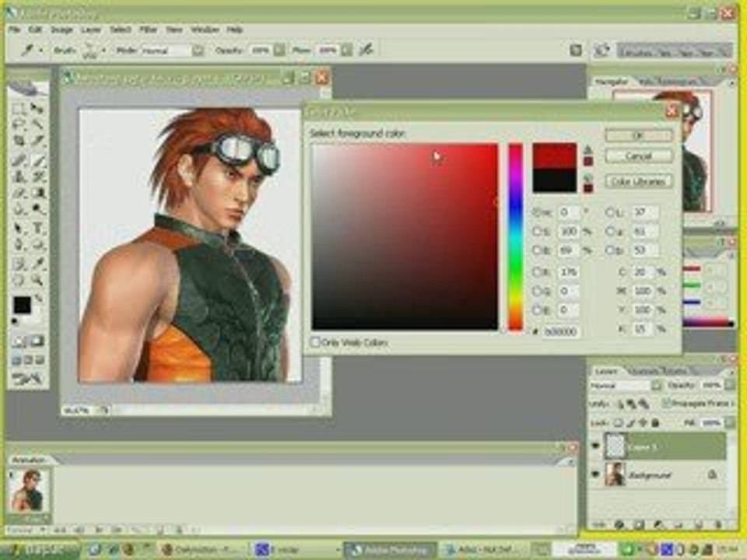
Task: Select the S saturation radio button
Action: tap(538, 232)
